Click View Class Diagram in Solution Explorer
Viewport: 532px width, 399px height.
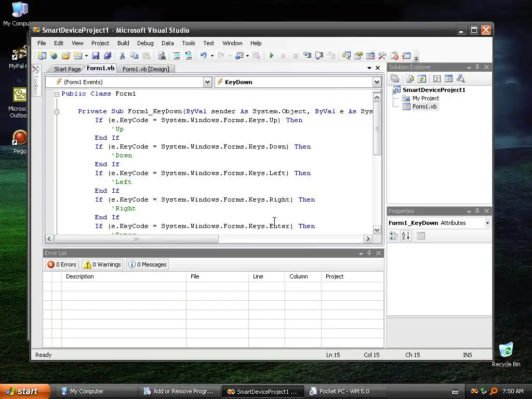tap(460, 79)
